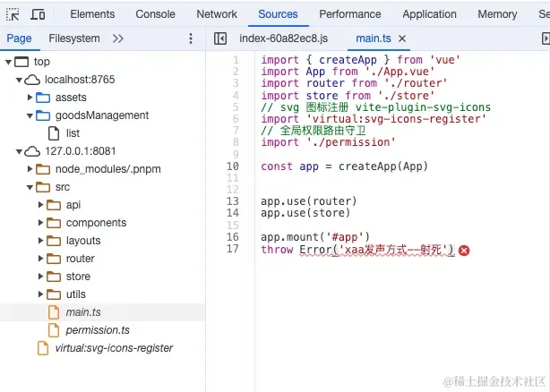This screenshot has height=392, width=550.
Task: Click the api folder icon
Action: pyautogui.click(x=54, y=205)
